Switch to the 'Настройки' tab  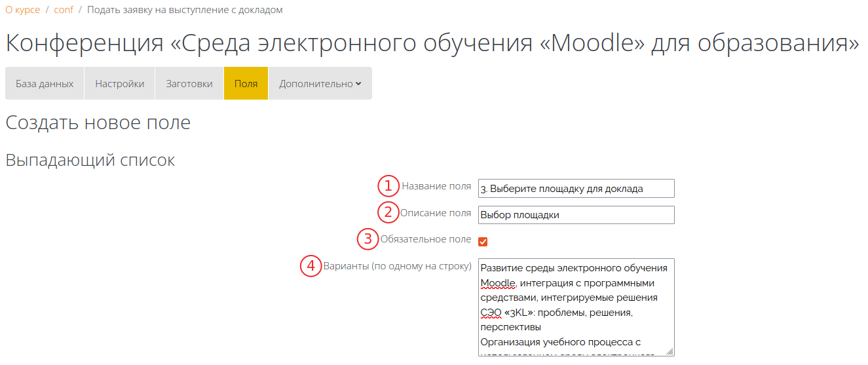pyautogui.click(x=119, y=83)
